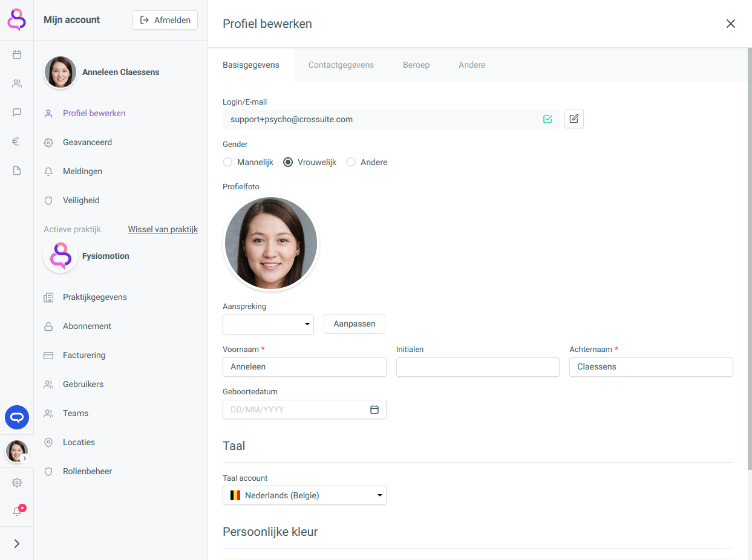Click the Geboortedatum date field

304,409
